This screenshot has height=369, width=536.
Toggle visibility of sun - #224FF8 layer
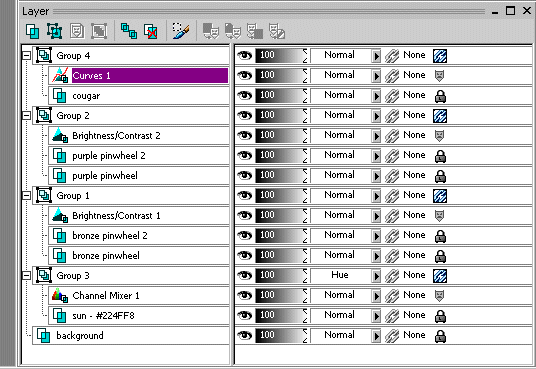pos(244,315)
